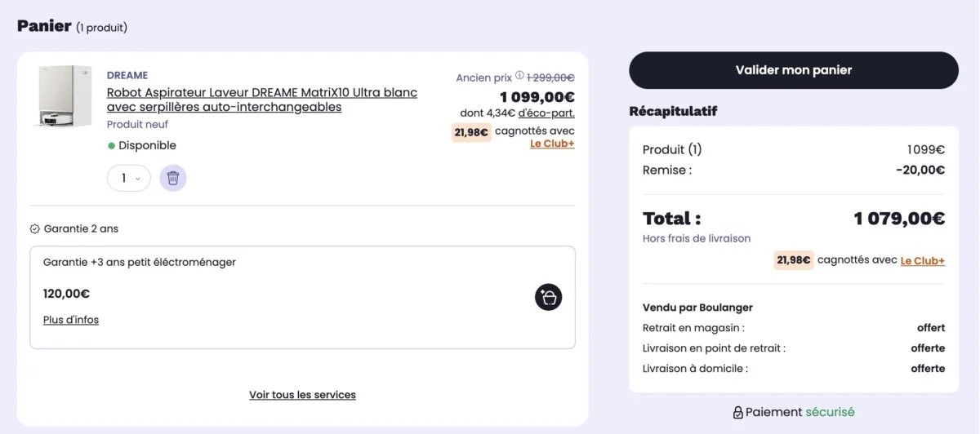Viewport: 980px width, 434px height.
Task: Delete the product with the trash icon
Action: pyautogui.click(x=173, y=178)
